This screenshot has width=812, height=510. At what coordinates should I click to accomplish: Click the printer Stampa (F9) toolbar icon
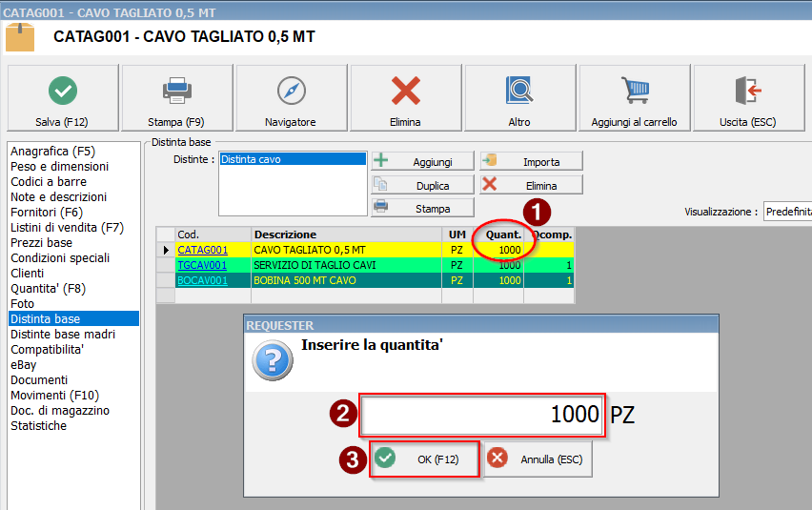(177, 91)
